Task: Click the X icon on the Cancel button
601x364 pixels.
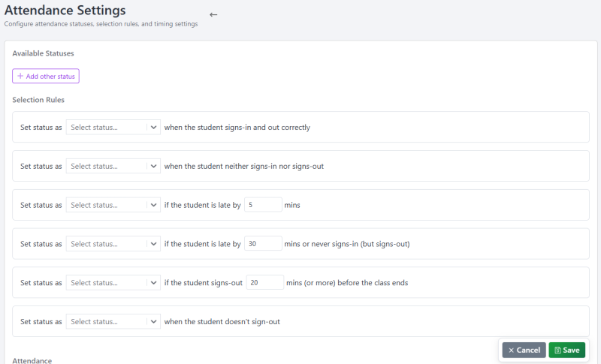Action: [x=511, y=350]
